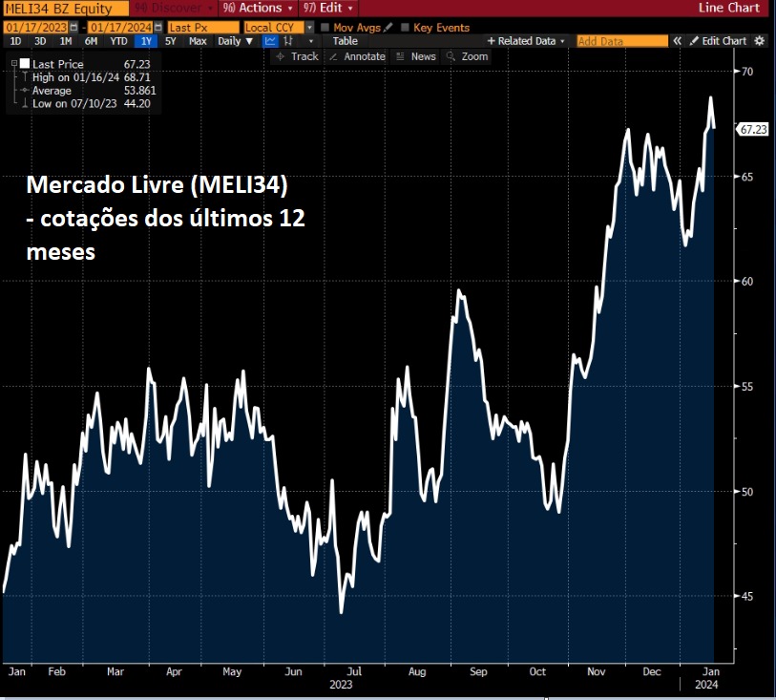The width and height of the screenshot is (776, 700).
Task: Click the Average marker icon in legend
Action: [25, 90]
